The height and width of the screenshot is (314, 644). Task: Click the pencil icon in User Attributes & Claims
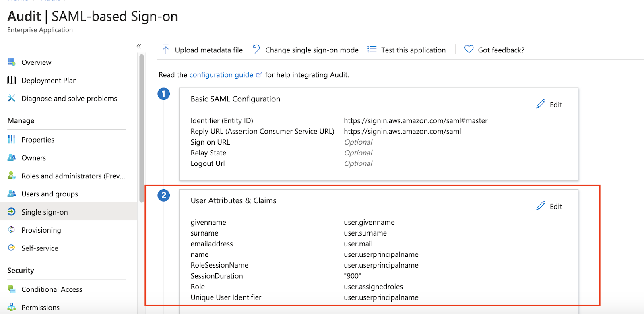[x=541, y=206]
